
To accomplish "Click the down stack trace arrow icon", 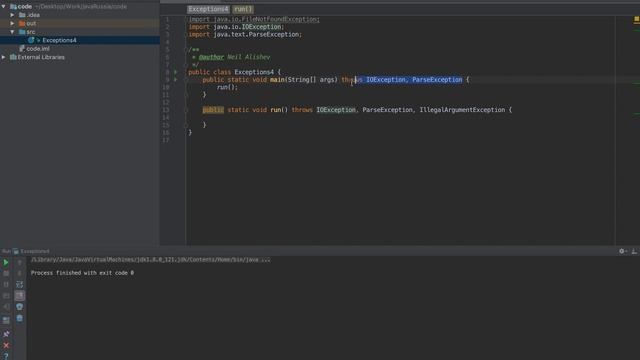I will tap(19, 273).
